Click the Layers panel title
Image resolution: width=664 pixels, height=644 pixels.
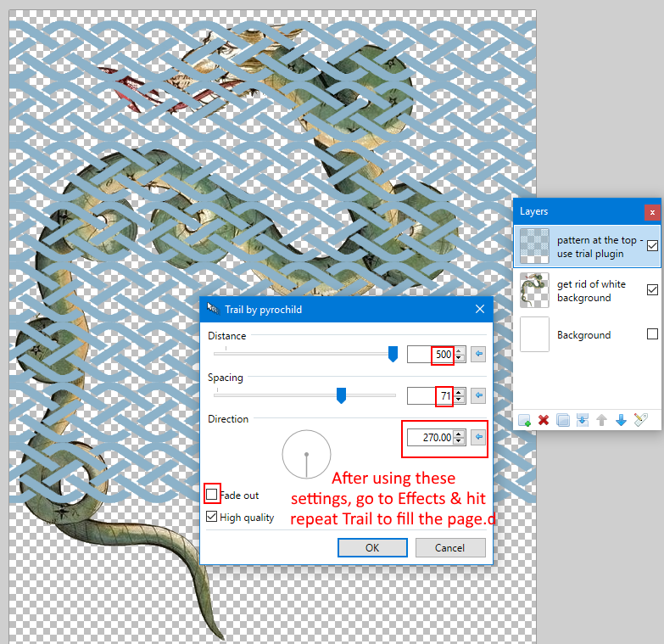[533, 211]
